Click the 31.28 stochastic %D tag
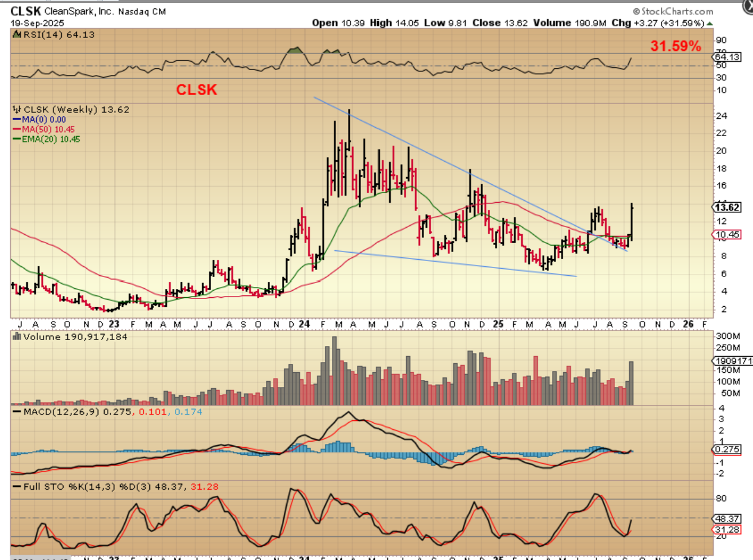753x560 pixels. click(726, 528)
